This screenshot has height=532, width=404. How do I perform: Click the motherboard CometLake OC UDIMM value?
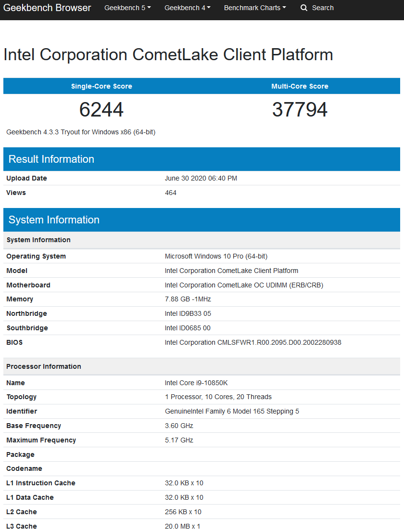(x=244, y=285)
